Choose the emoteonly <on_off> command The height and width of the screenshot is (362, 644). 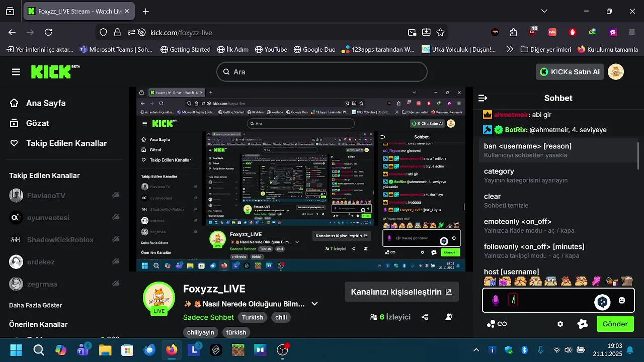[558, 226]
